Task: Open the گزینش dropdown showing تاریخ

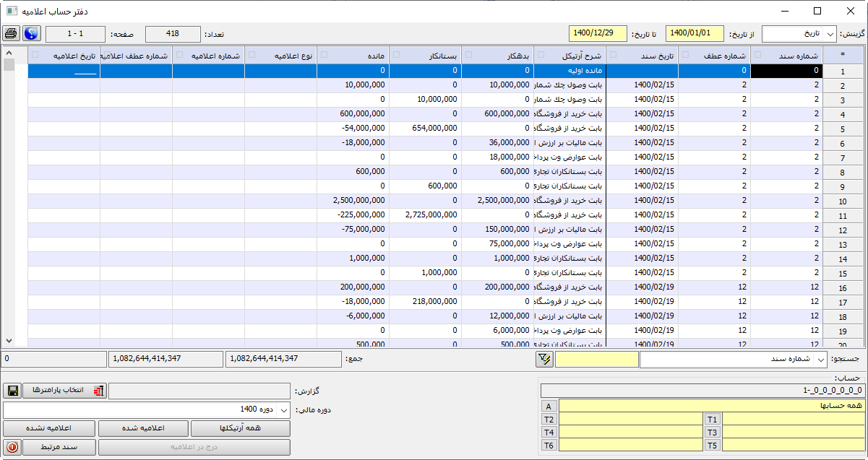Action: pyautogui.click(x=830, y=34)
